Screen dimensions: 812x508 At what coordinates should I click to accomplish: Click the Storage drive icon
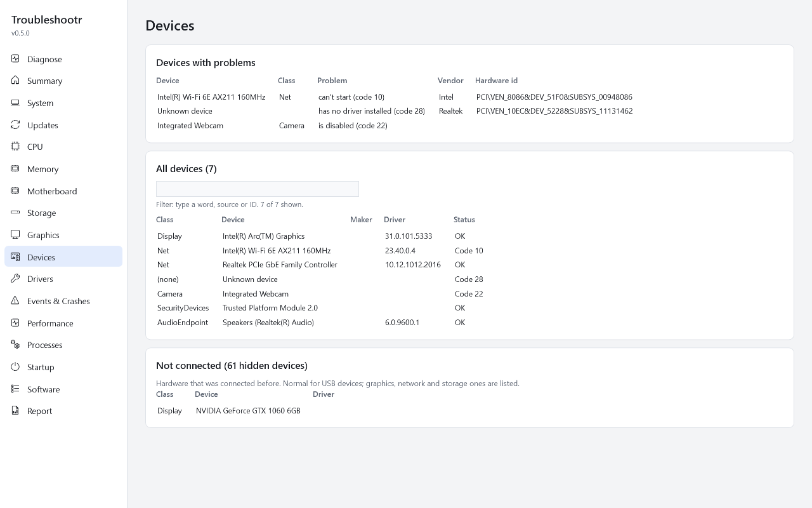pos(15,213)
